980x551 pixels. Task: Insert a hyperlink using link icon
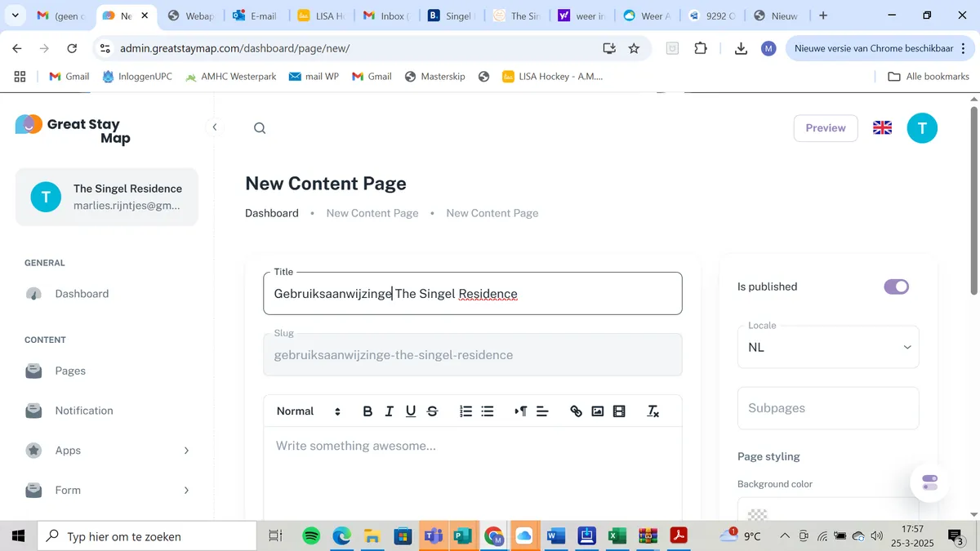tap(576, 411)
